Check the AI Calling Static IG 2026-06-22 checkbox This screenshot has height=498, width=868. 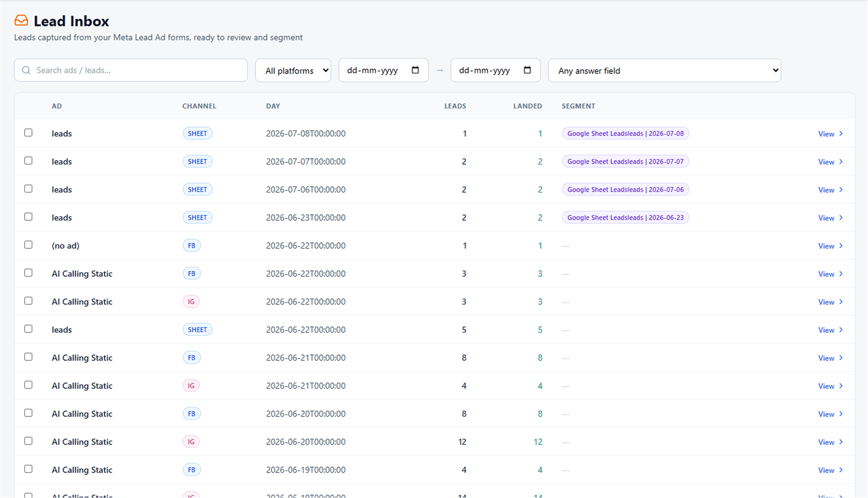pos(28,301)
